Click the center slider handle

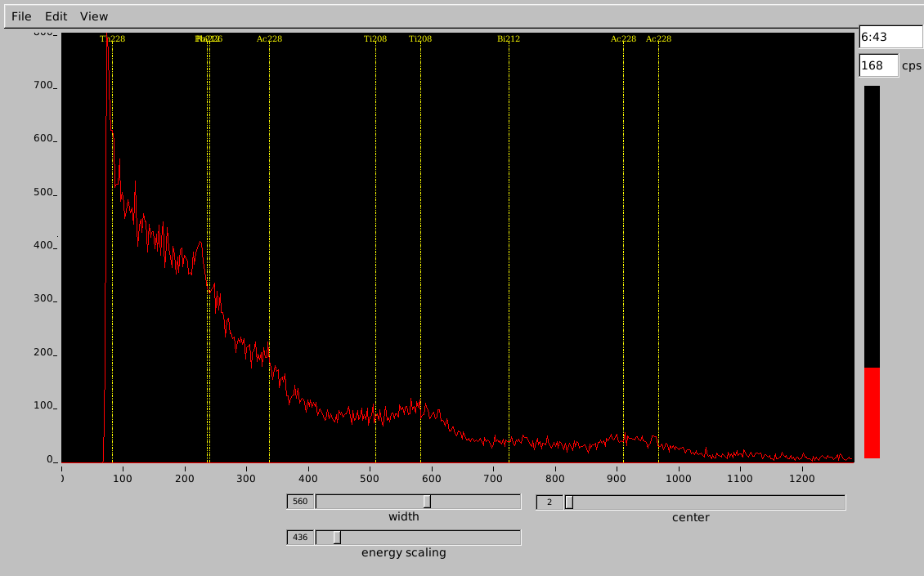click(569, 502)
